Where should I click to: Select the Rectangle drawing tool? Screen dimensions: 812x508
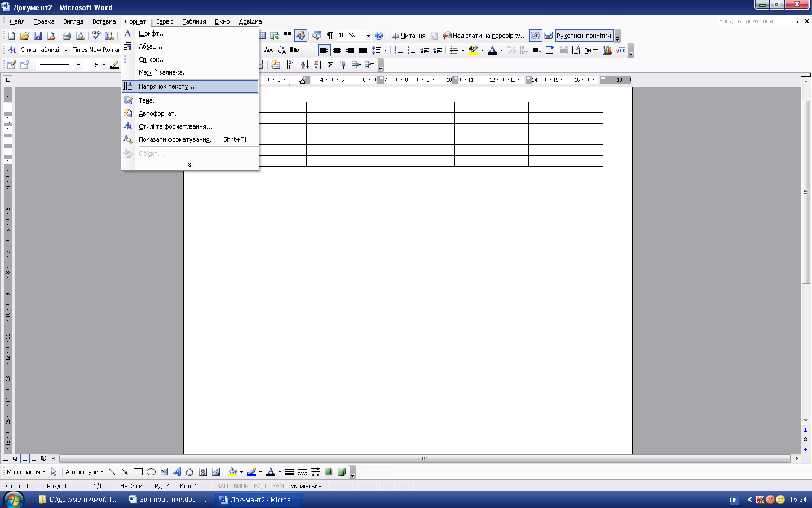click(x=138, y=472)
